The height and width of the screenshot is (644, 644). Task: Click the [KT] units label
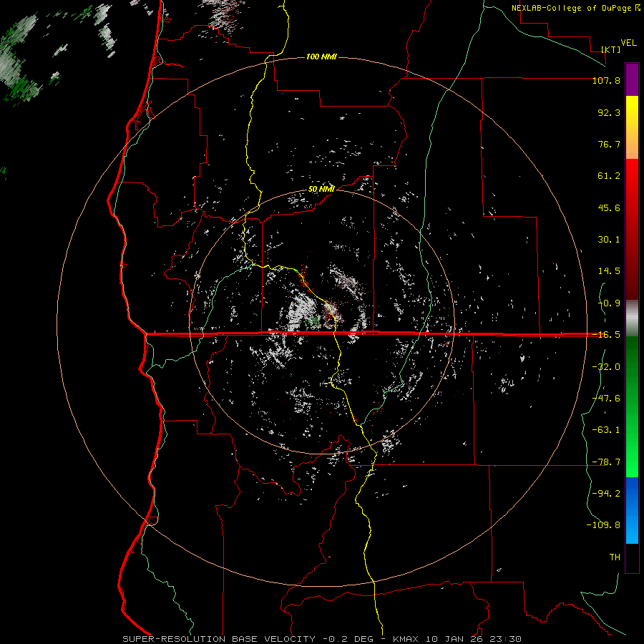610,49
